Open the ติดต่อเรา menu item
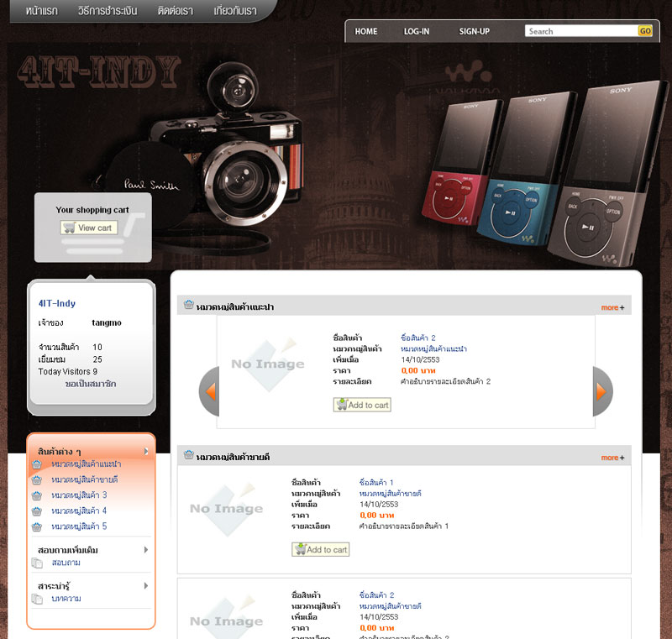Screen dimensions: 672x639 [x=176, y=11]
